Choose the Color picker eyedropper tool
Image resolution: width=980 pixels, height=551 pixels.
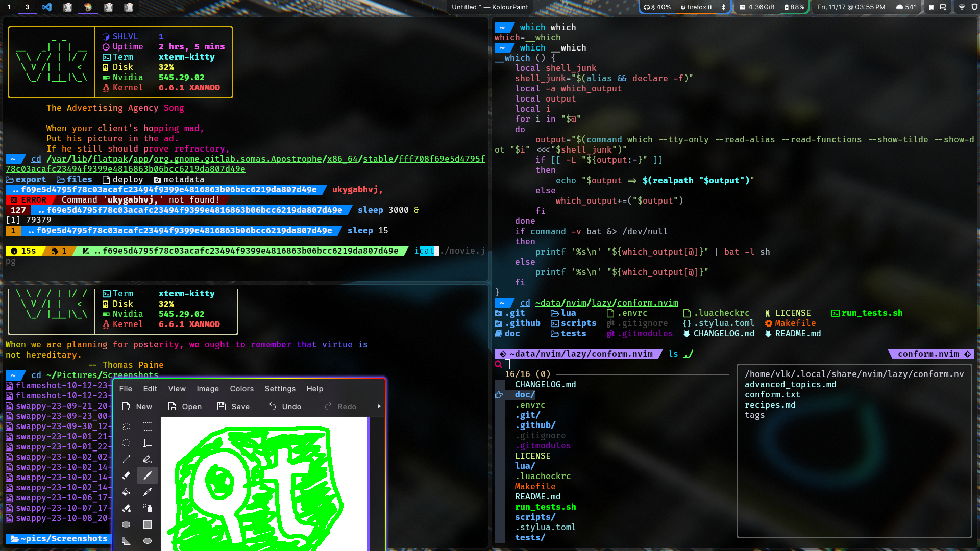click(148, 492)
